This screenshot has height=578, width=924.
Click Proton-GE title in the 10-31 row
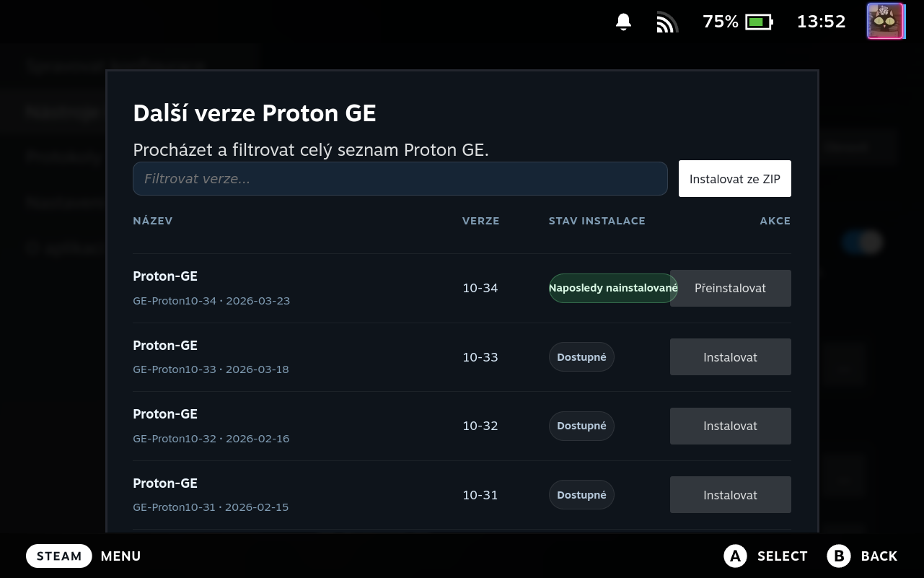[165, 483]
